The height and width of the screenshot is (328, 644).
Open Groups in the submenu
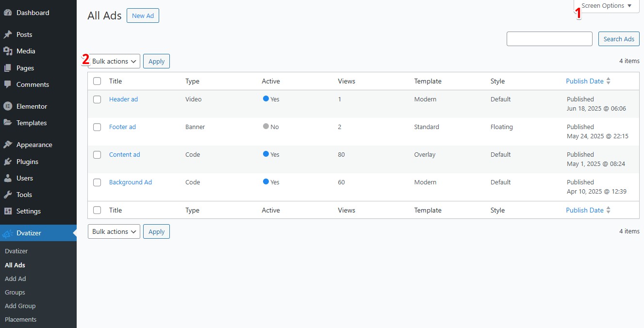pos(15,292)
